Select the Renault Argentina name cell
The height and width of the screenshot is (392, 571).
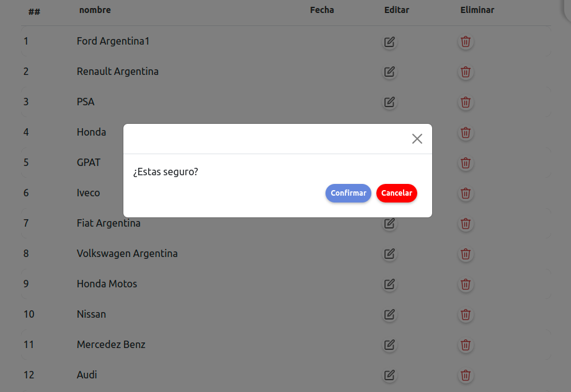(118, 71)
